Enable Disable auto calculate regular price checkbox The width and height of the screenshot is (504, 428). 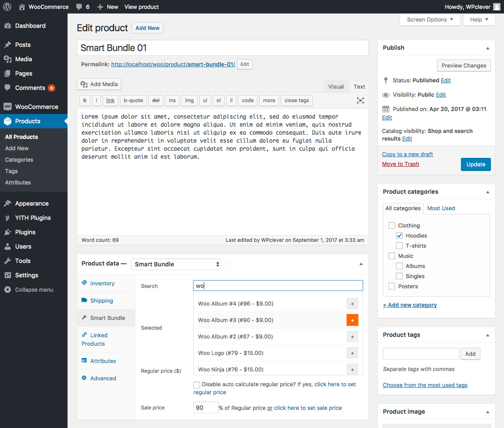point(197,385)
